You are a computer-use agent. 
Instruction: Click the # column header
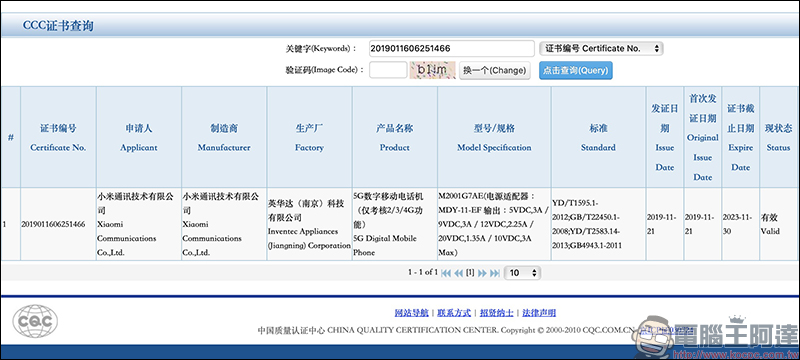point(11,137)
